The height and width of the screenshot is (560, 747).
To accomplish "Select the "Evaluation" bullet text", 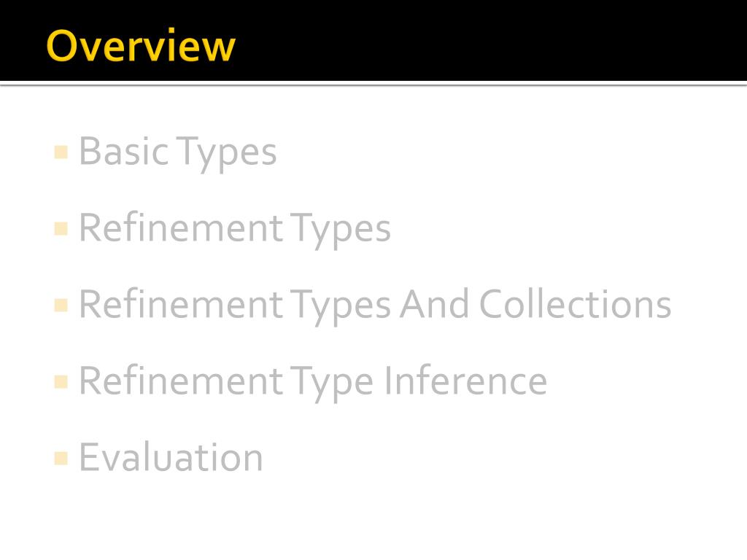I will tap(171, 457).
